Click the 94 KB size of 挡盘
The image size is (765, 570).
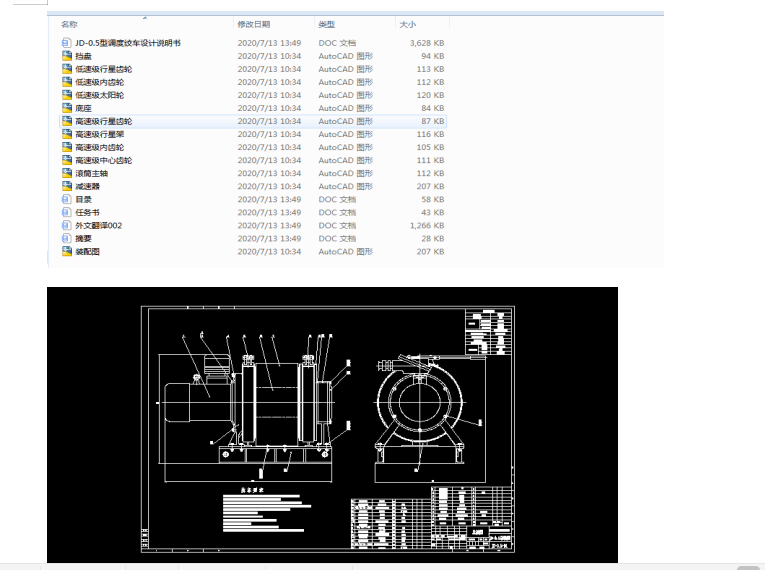(433, 56)
